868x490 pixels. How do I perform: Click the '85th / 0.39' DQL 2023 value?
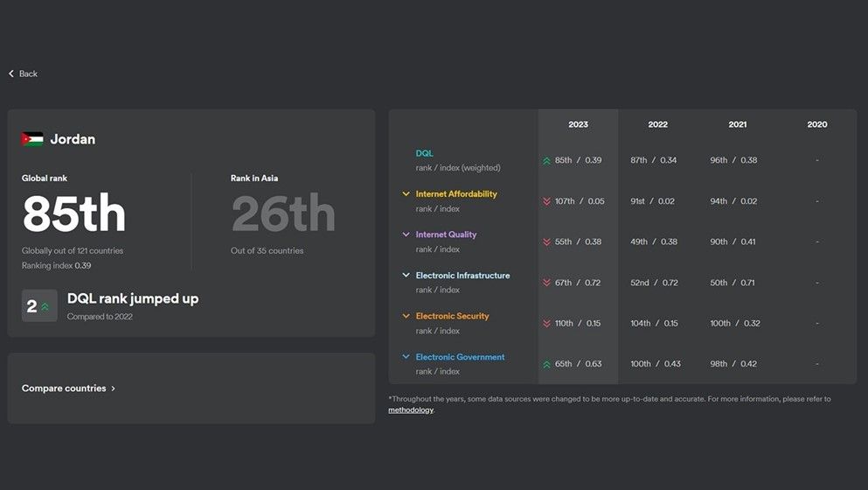click(x=578, y=160)
